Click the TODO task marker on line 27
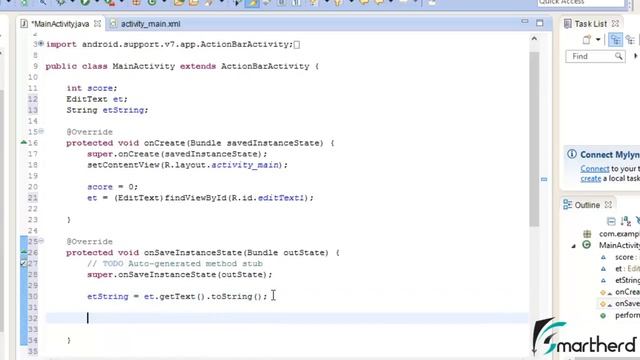 click(x=24, y=263)
